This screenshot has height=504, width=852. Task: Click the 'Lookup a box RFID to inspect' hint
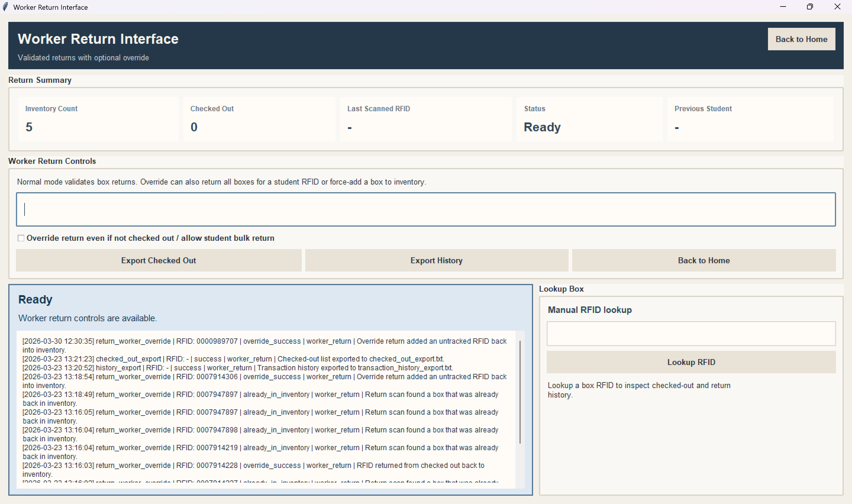coord(639,390)
